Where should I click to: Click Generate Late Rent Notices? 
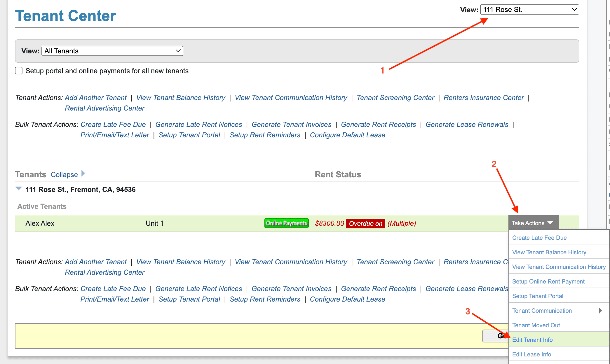pyautogui.click(x=199, y=124)
